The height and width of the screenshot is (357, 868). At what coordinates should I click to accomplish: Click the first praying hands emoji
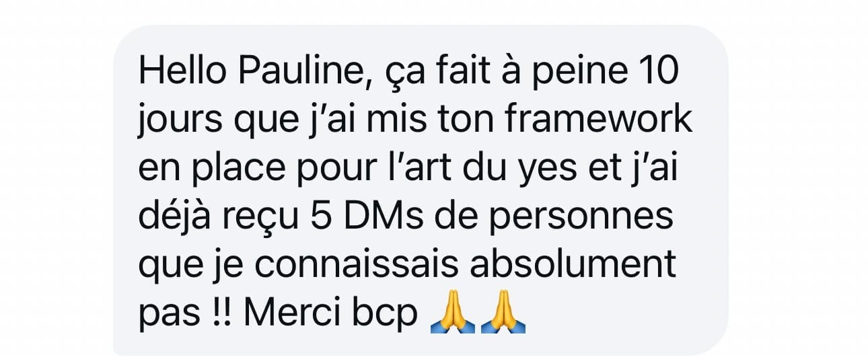(452, 315)
